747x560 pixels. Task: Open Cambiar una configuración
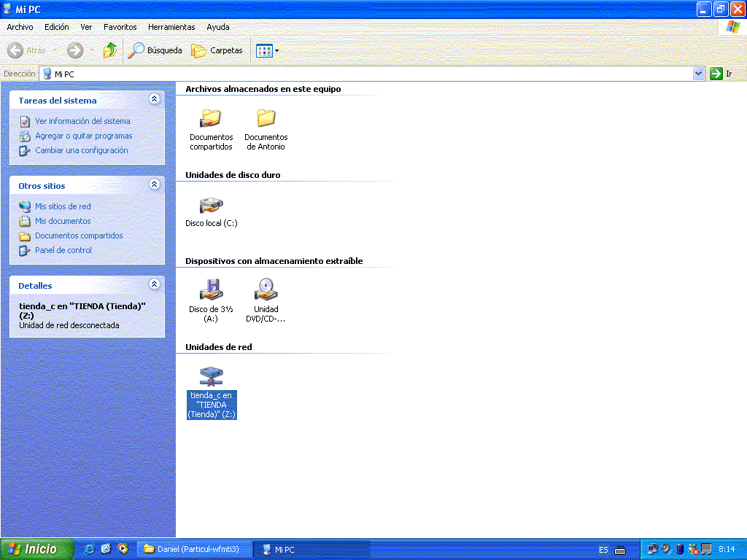click(x=82, y=150)
